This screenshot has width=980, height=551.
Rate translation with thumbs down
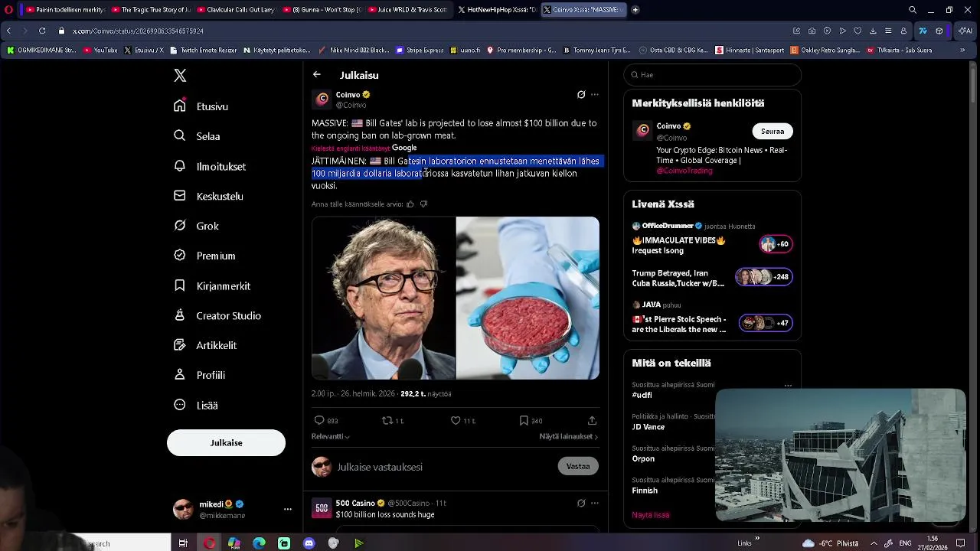(x=423, y=204)
